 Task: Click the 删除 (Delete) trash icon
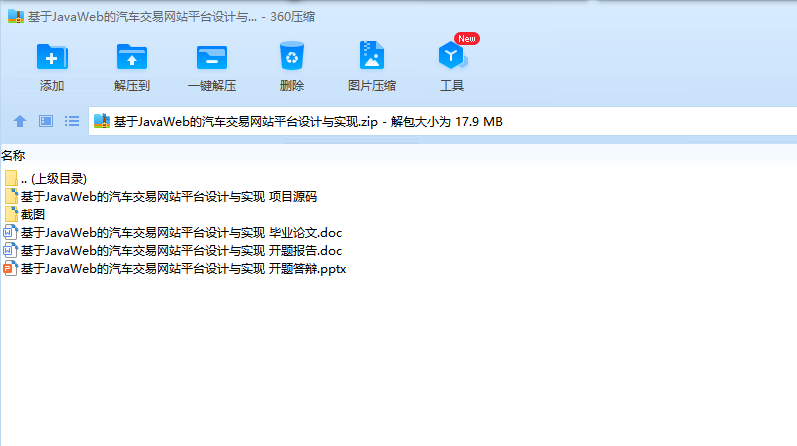tap(292, 55)
